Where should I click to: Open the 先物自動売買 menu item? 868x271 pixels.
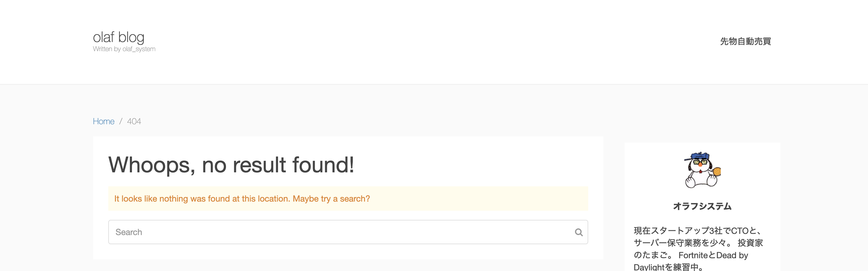click(745, 41)
